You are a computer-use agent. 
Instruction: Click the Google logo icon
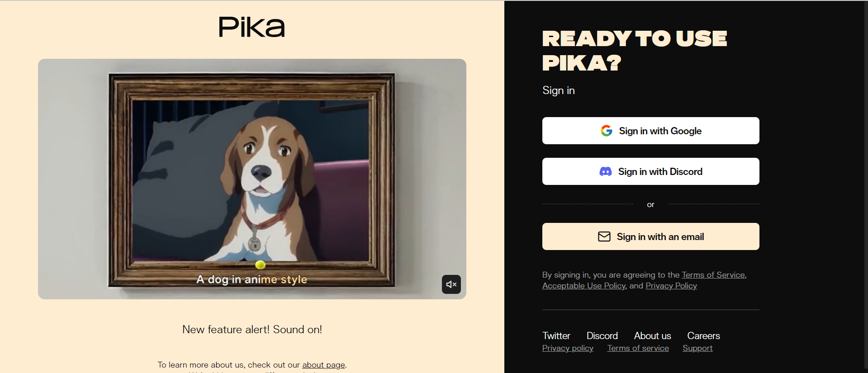607,131
